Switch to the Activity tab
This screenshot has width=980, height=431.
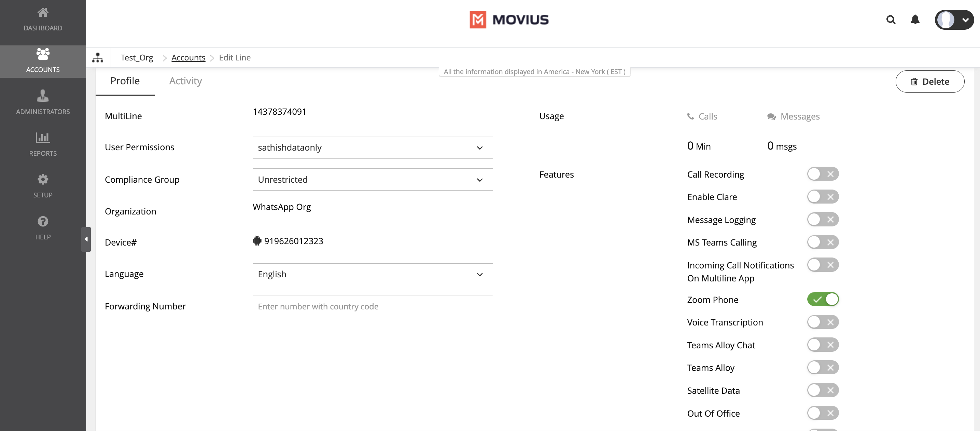[x=185, y=81]
